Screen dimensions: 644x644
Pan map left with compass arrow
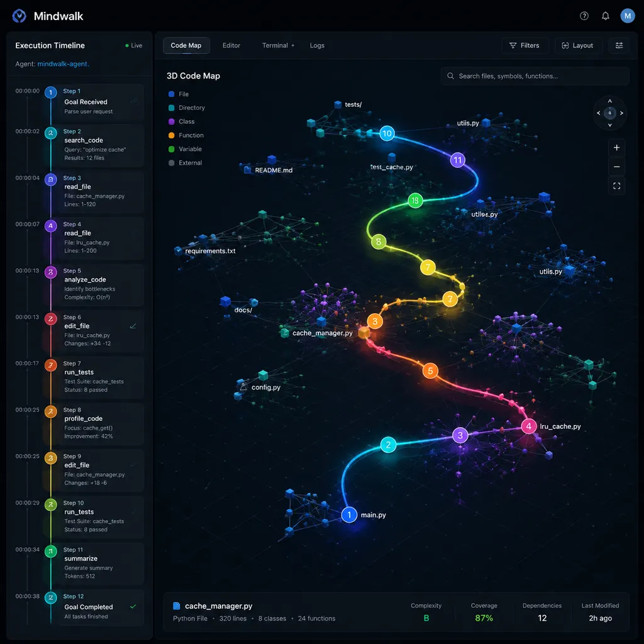598,113
